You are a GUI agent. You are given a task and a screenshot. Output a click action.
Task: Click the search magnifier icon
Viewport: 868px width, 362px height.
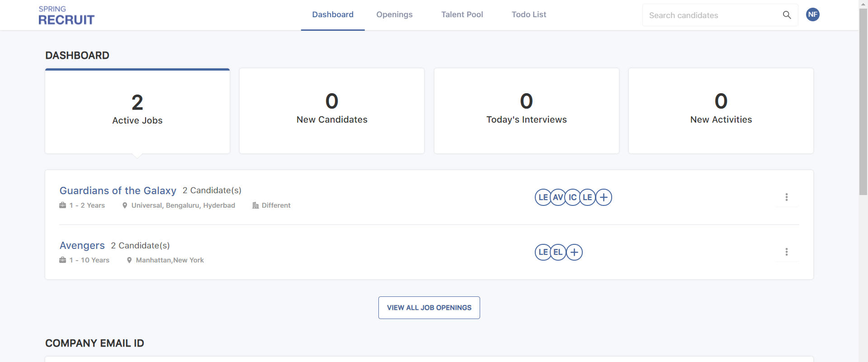click(x=787, y=15)
